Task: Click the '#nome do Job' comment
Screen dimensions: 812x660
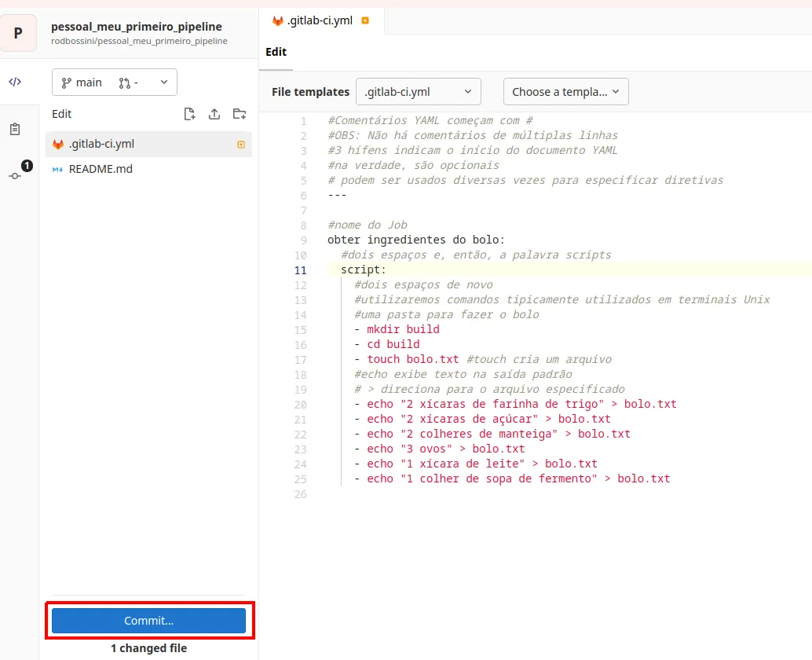Action: 368,225
